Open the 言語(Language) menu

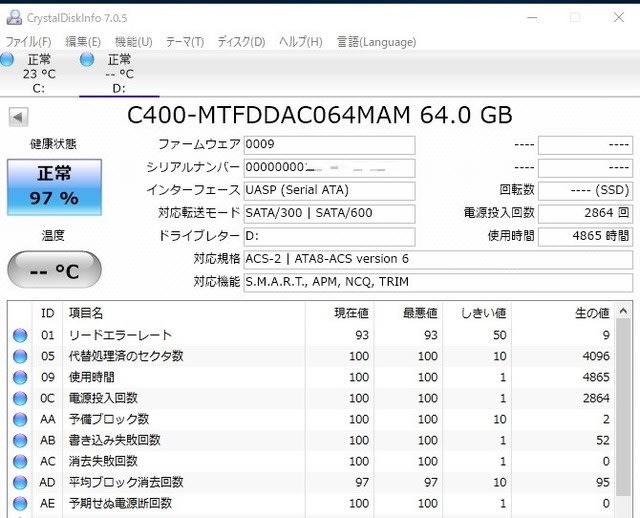(x=376, y=42)
